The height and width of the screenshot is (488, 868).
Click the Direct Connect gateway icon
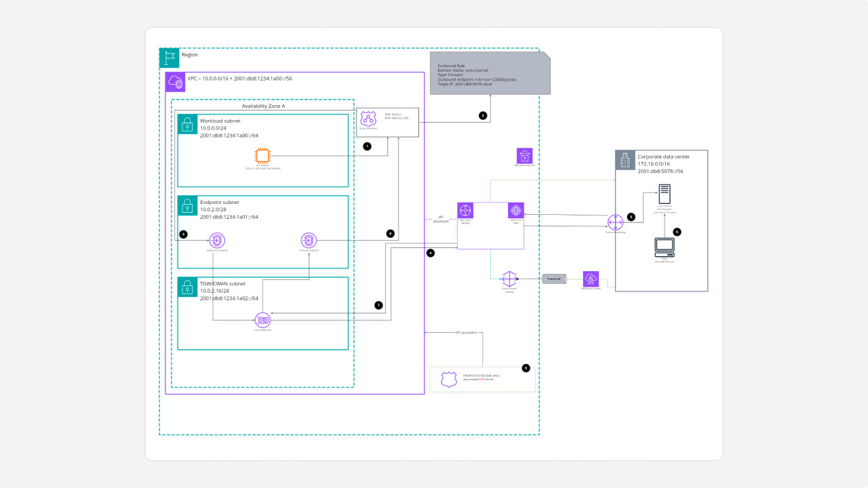[x=509, y=279]
